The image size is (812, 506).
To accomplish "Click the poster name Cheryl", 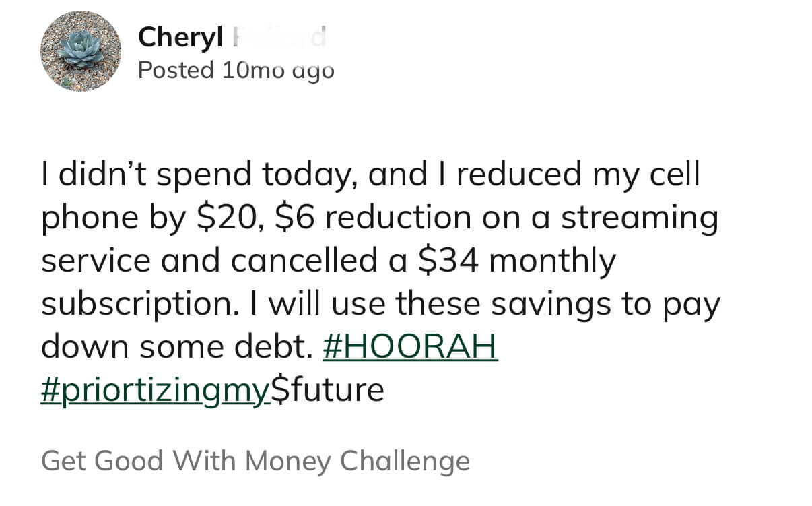I will tap(180, 38).
